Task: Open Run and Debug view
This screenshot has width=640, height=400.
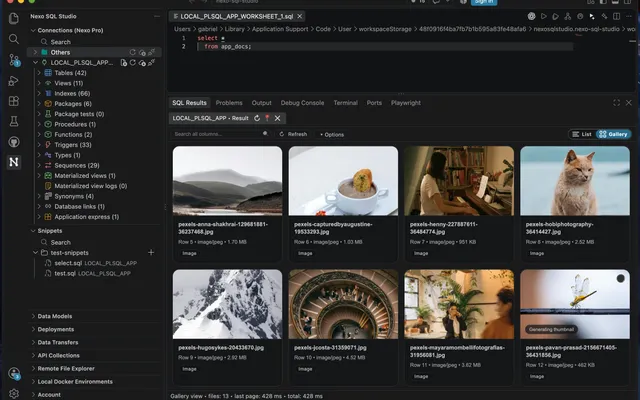Action: [13, 80]
